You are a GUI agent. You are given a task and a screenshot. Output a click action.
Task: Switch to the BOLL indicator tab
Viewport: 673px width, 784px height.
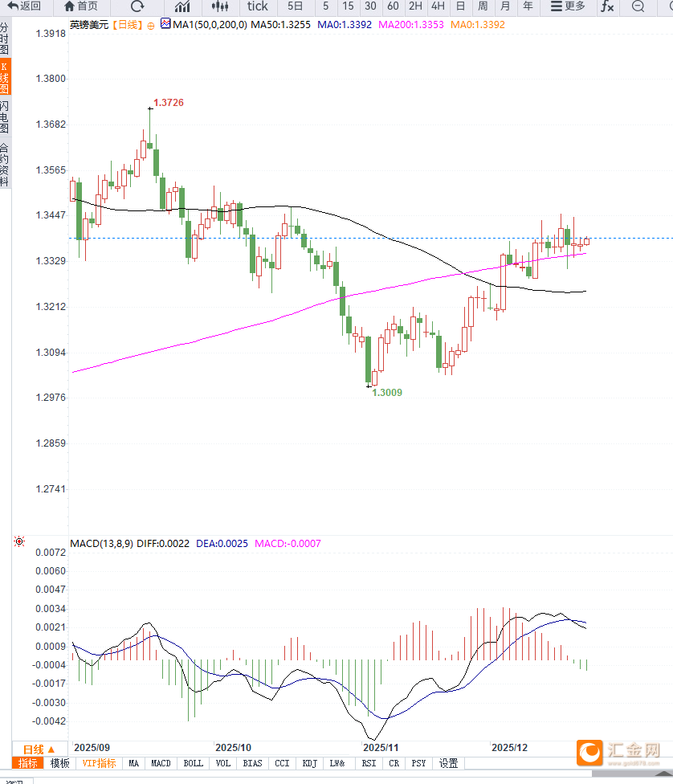click(x=194, y=763)
